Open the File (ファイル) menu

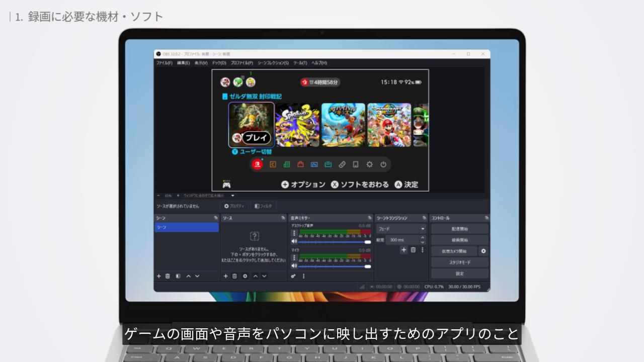point(164,63)
